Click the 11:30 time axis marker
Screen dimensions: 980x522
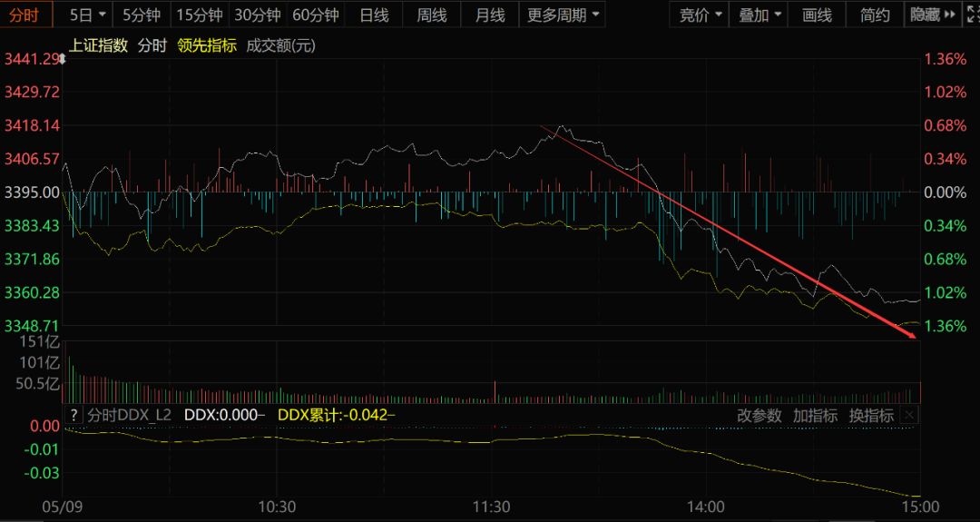click(x=492, y=506)
